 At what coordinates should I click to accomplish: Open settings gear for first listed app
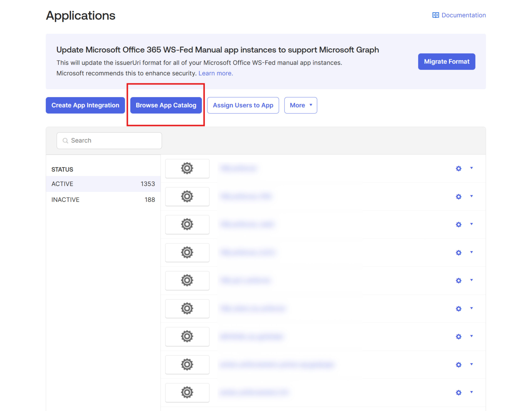tap(458, 168)
